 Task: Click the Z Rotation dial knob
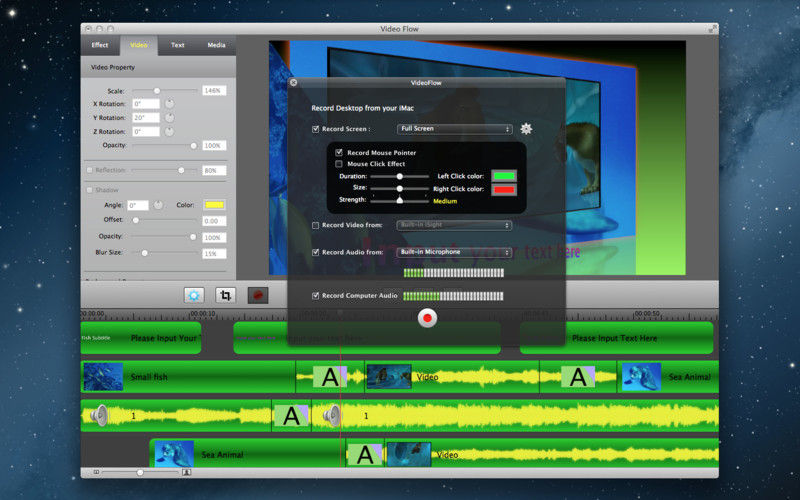tap(169, 131)
